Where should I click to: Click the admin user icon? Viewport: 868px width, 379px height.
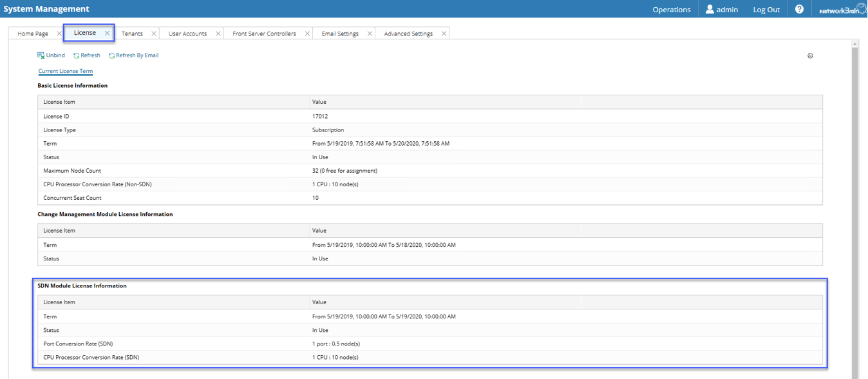(710, 9)
